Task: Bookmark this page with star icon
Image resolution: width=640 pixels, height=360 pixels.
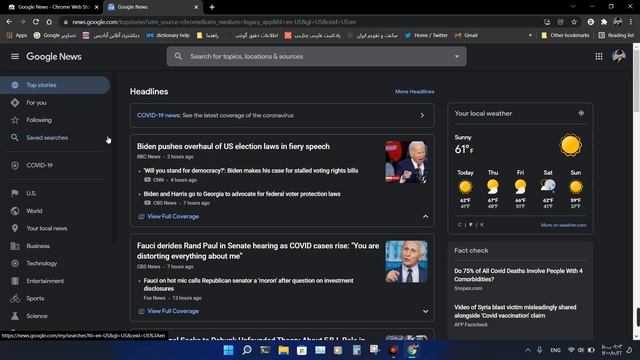Action: (x=574, y=22)
